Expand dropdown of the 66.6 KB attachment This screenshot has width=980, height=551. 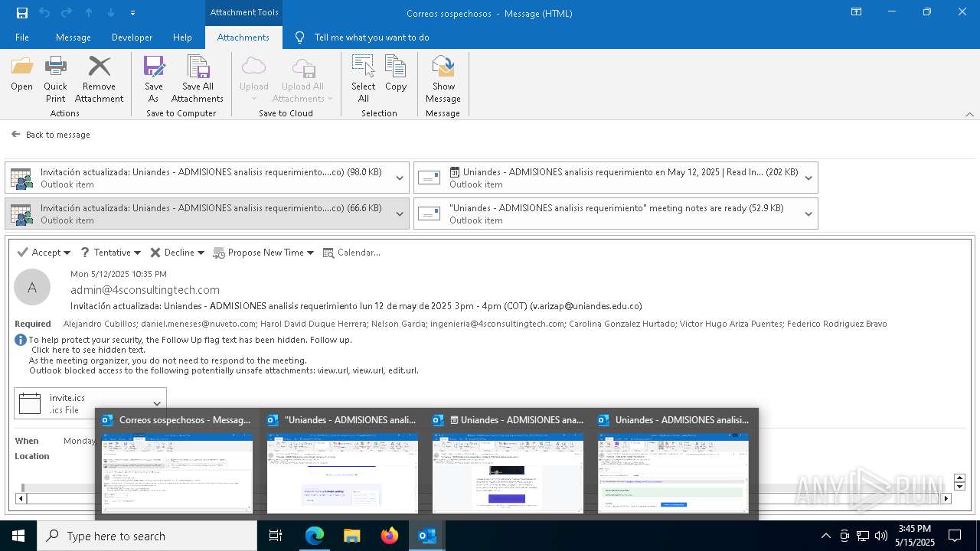coord(400,214)
